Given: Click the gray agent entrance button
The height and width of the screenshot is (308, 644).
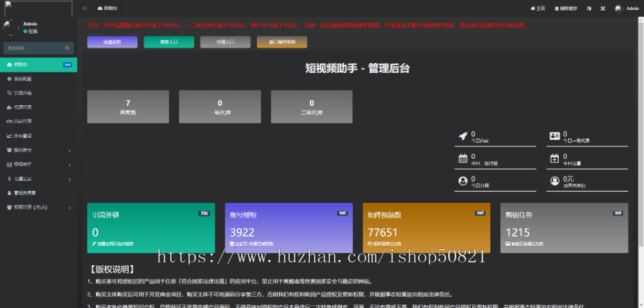Looking at the screenshot, I should click(x=225, y=42).
